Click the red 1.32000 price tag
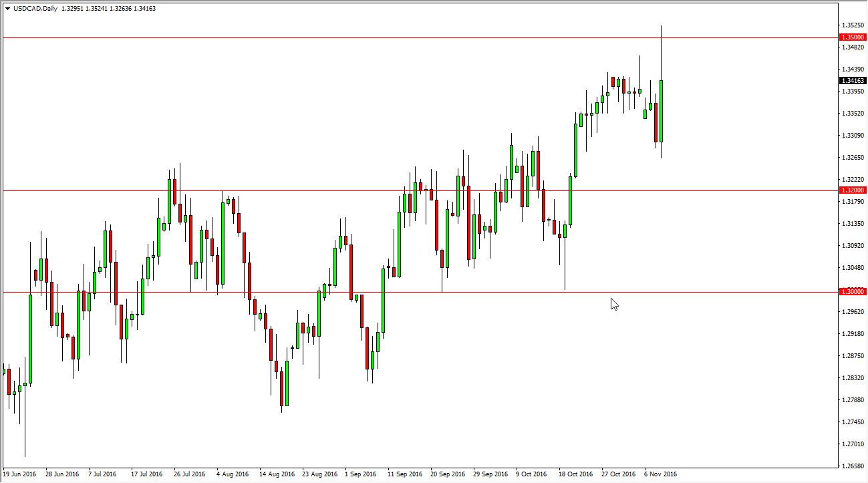This screenshot has width=868, height=483. point(853,190)
